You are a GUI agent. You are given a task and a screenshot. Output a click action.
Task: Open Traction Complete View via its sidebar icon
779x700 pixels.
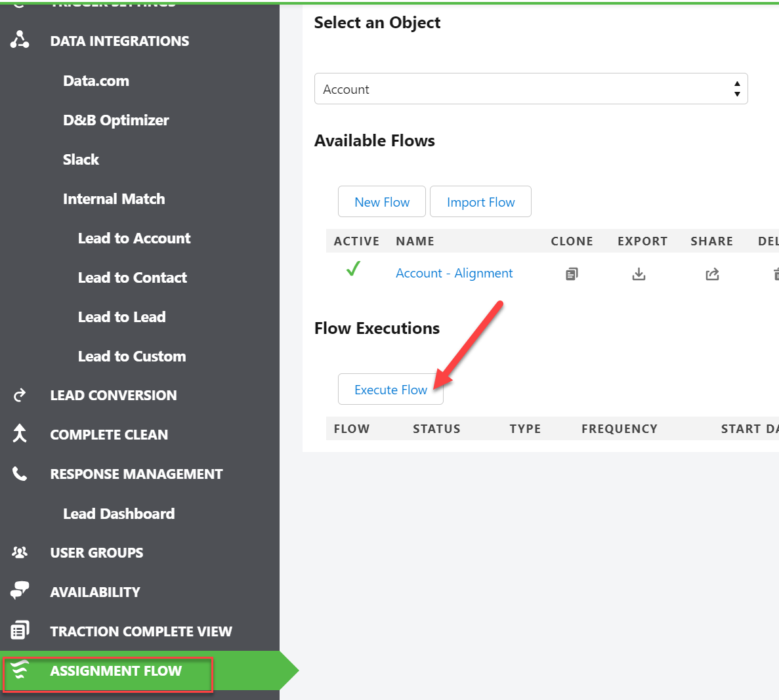click(x=19, y=631)
